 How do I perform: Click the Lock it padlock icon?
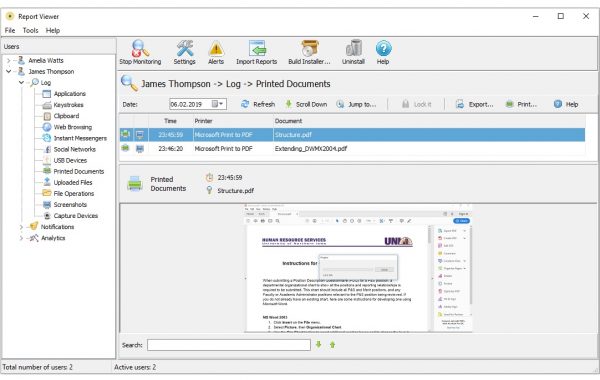[x=406, y=104]
